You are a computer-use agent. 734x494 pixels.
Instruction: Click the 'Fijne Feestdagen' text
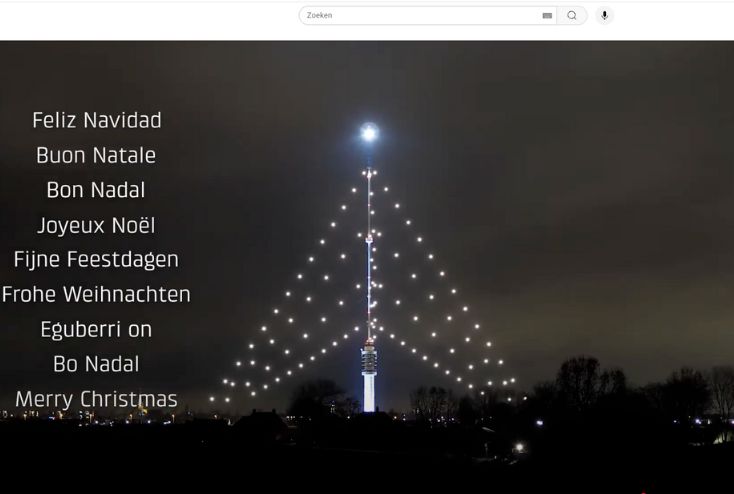pyautogui.click(x=96, y=260)
